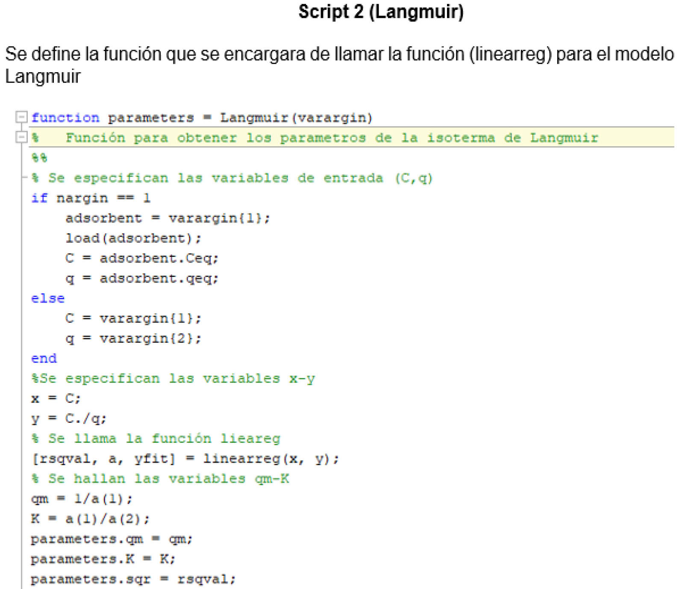Click the 'adsorbent = varargin{1};' assignment
Image resolution: width=700 pixels, height=589 pixels.
(168, 218)
